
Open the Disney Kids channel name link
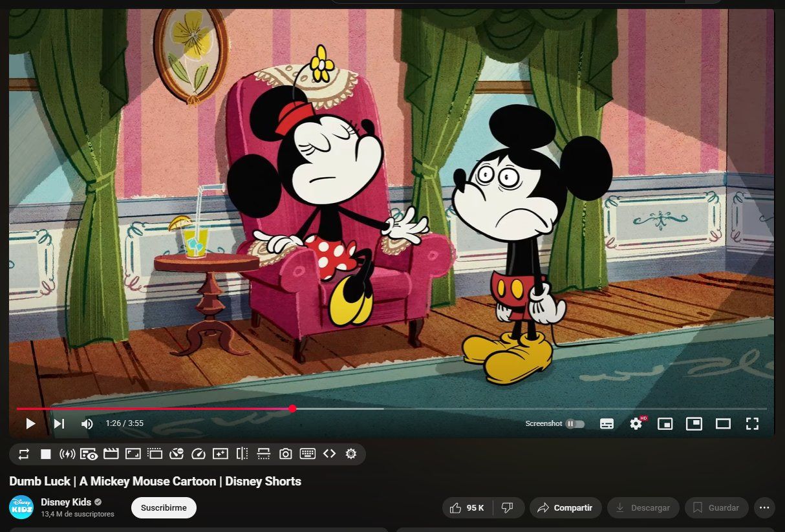coord(66,502)
